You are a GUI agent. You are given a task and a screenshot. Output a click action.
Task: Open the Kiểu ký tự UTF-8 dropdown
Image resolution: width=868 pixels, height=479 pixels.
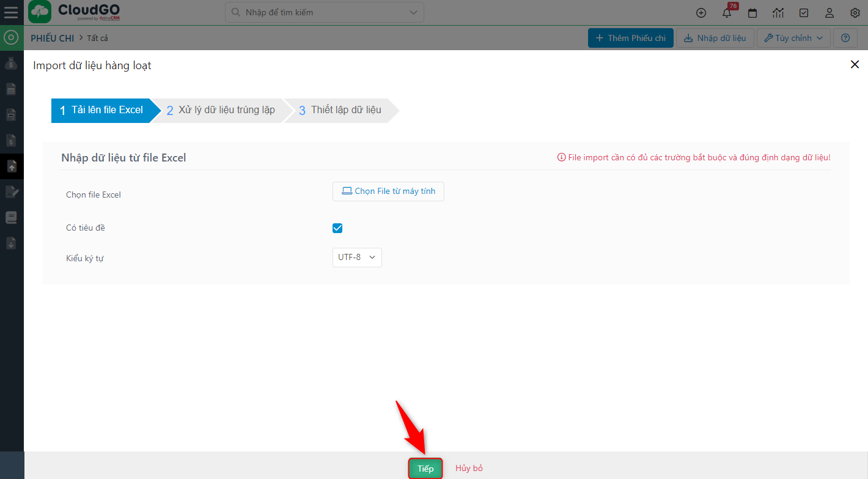pyautogui.click(x=357, y=257)
